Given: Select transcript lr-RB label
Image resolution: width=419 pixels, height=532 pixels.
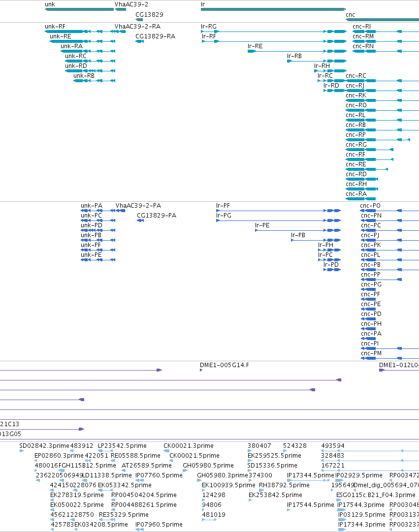Looking at the screenshot, I should (294, 56).
